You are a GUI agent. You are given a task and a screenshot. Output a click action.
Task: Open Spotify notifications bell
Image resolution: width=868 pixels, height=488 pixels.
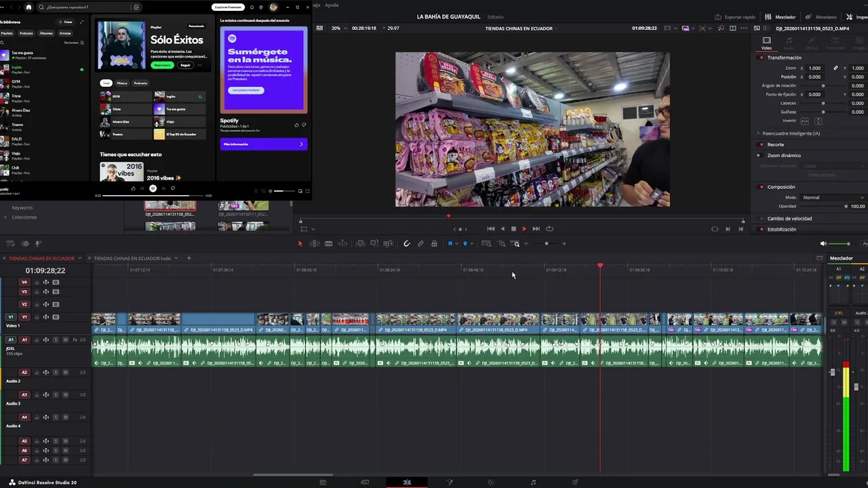click(x=252, y=7)
